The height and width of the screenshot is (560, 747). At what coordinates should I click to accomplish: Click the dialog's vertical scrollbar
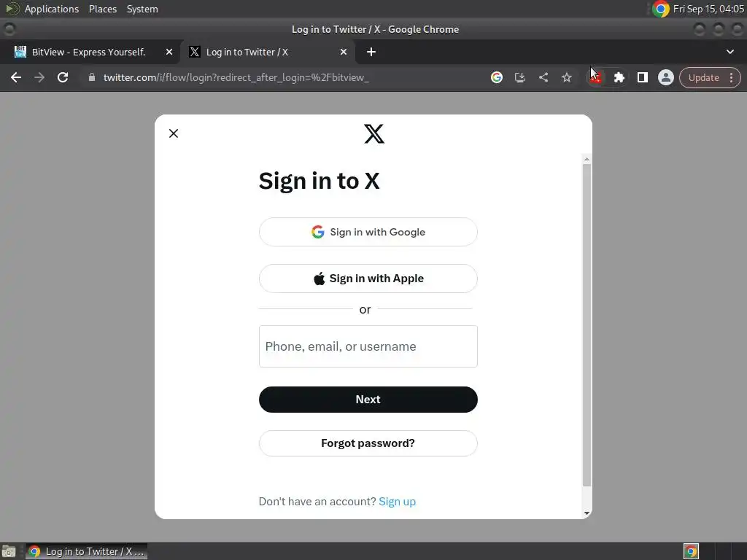coord(587,325)
